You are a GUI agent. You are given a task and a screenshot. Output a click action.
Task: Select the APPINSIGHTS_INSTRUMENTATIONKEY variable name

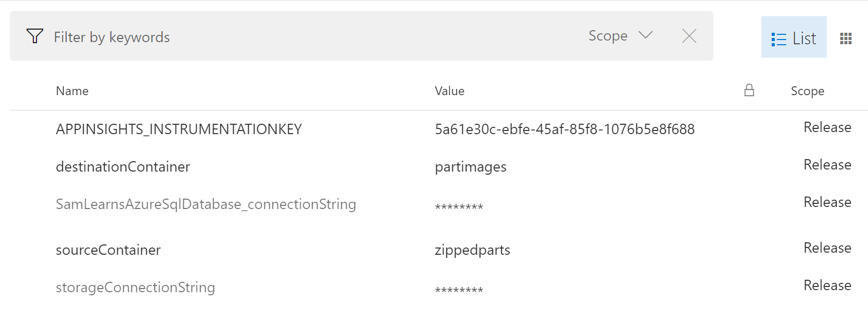pos(179,129)
